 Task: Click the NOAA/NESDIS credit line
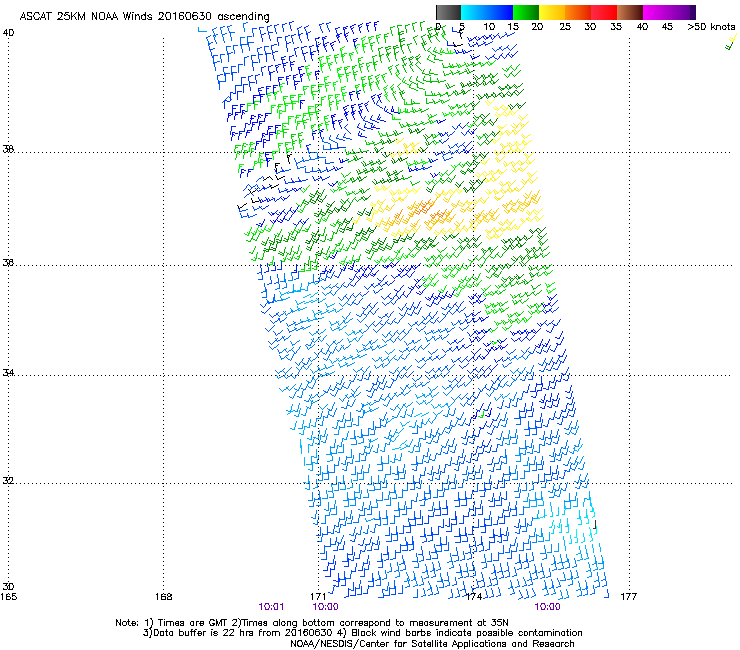(x=432, y=644)
